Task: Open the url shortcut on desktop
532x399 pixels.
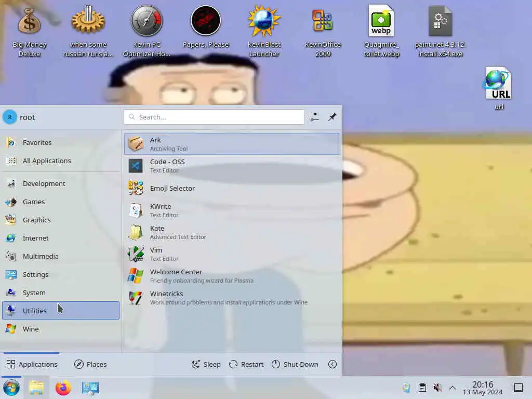Action: coord(498,88)
